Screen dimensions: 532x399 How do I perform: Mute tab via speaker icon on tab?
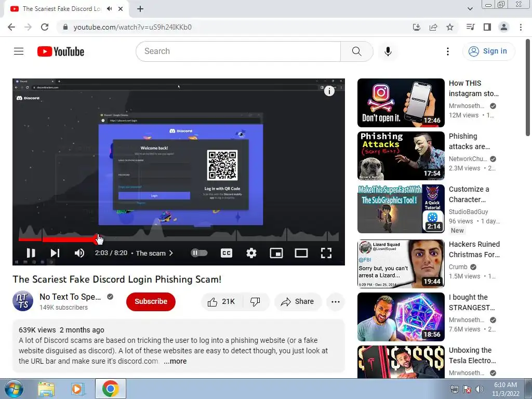tap(109, 9)
